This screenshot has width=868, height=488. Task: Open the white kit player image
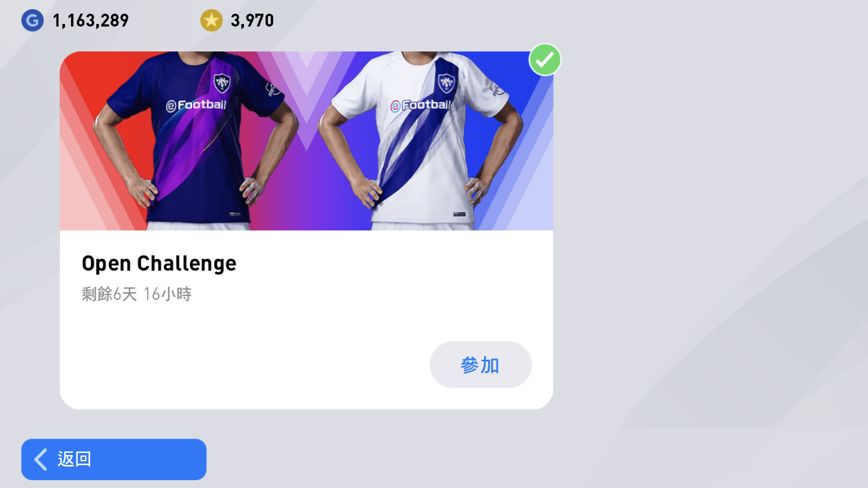[421, 141]
